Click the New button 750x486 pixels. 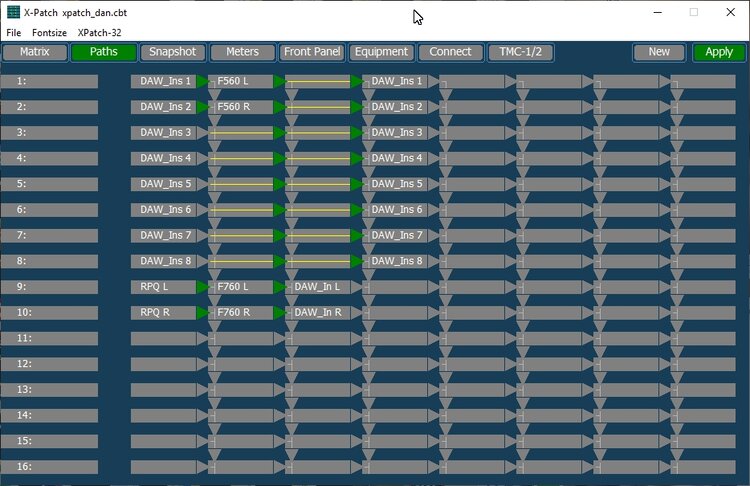659,52
